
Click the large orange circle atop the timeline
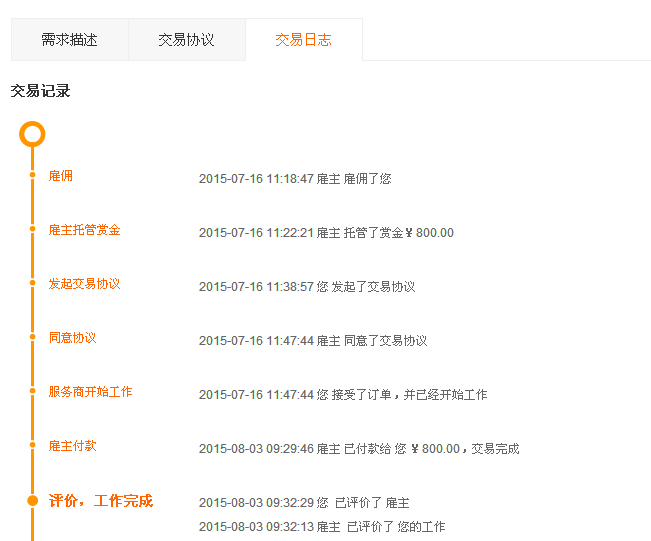point(32,133)
